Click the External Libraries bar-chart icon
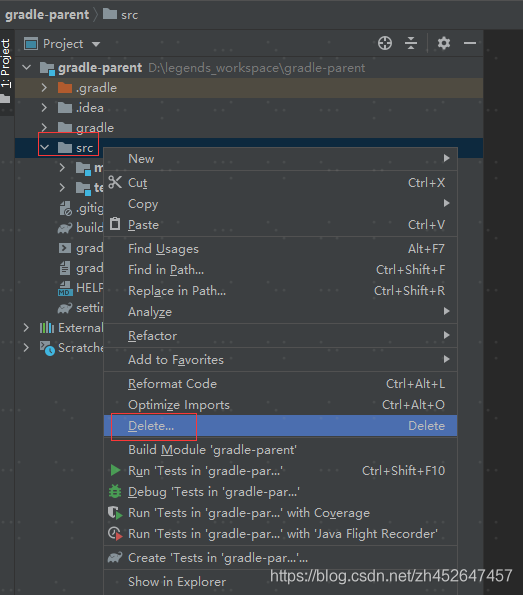The image size is (523, 595). pyautogui.click(x=47, y=327)
